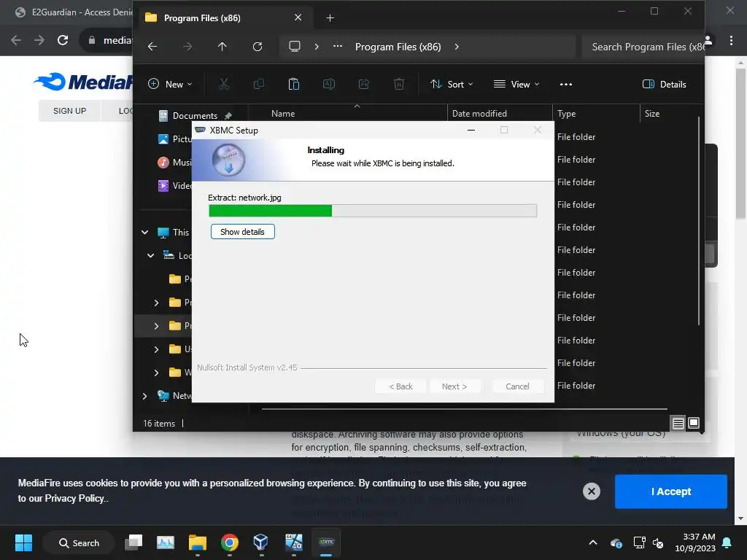Click the Show details button in XBMC Setup
The width and height of the screenshot is (747, 560).
click(242, 232)
